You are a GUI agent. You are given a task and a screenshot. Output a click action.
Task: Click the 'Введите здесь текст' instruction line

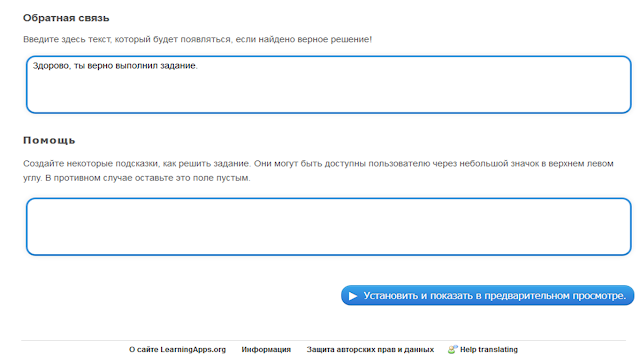tap(197, 40)
